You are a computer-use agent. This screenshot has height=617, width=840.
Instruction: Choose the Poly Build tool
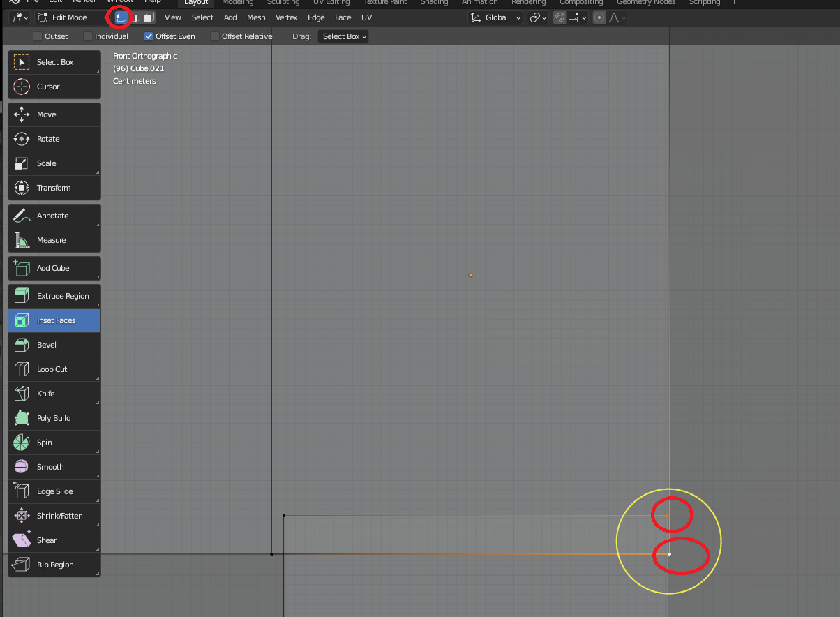(x=54, y=418)
